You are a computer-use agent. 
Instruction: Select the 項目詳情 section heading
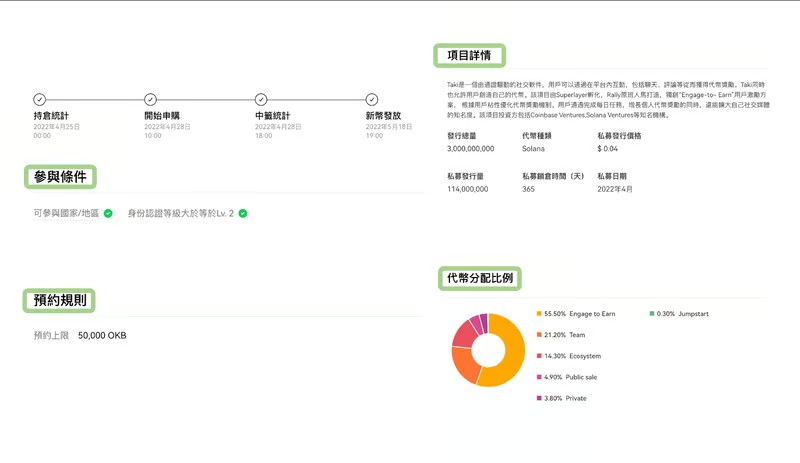click(x=470, y=55)
